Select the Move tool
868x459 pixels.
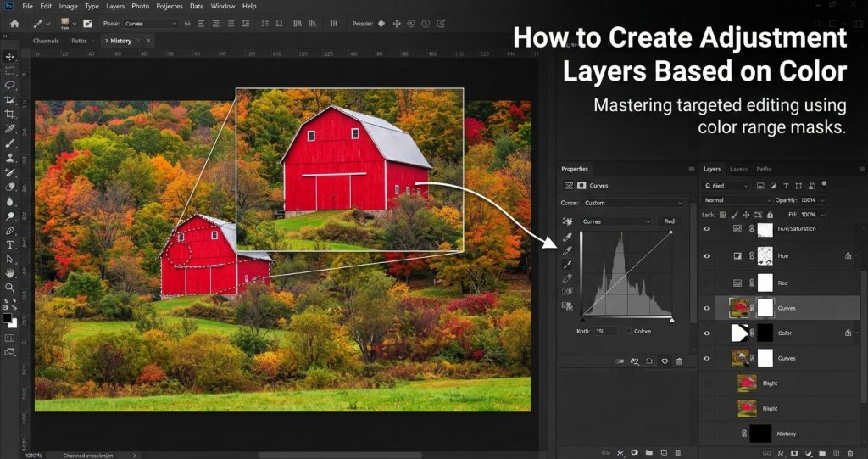click(x=9, y=57)
